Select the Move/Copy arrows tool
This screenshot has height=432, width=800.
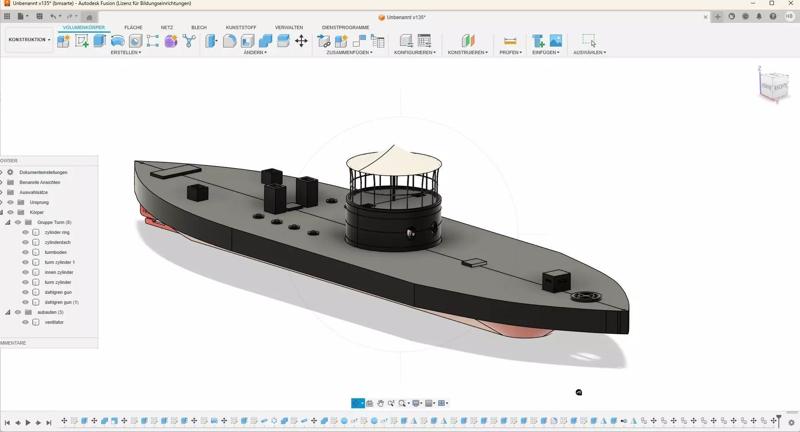[x=301, y=41]
